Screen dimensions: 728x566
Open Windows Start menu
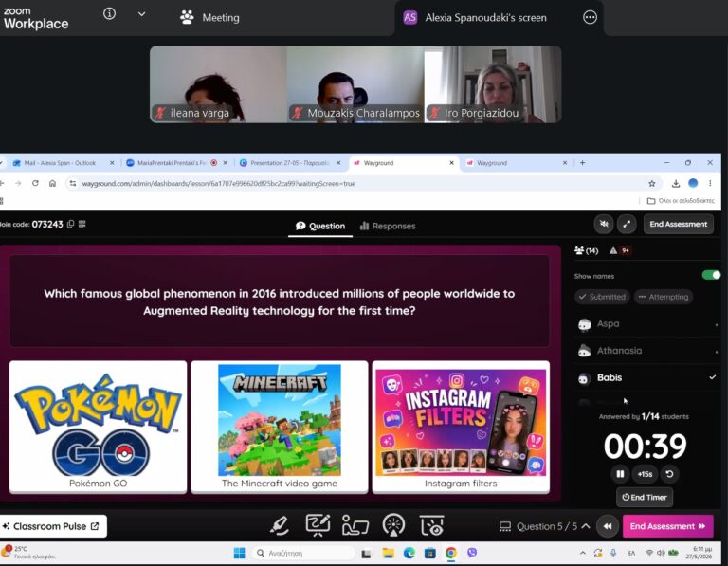click(240, 553)
